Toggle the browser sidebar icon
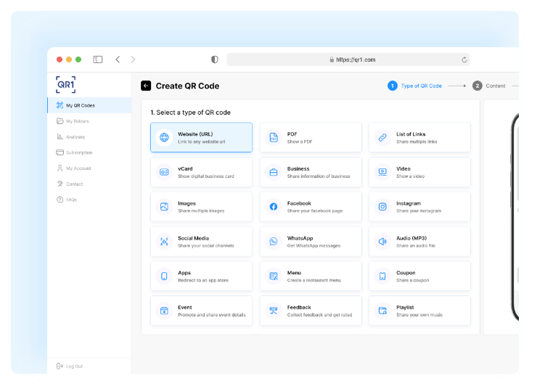 pos(98,60)
